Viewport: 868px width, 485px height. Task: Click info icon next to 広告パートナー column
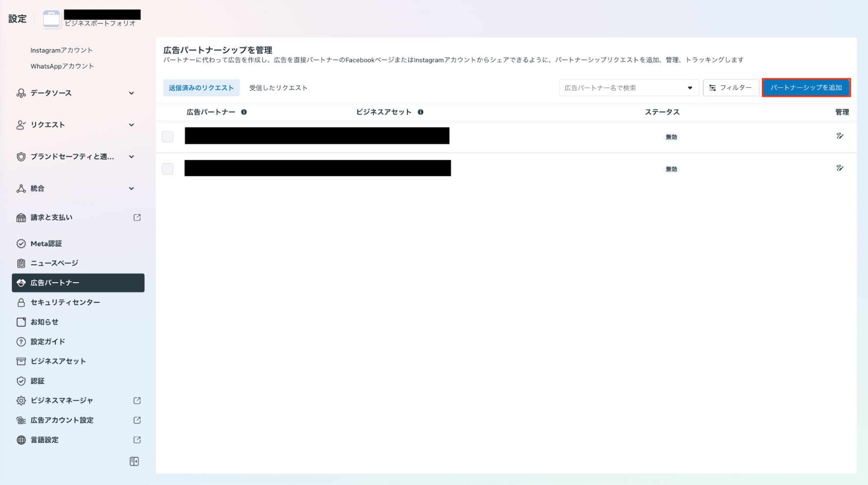[244, 112]
